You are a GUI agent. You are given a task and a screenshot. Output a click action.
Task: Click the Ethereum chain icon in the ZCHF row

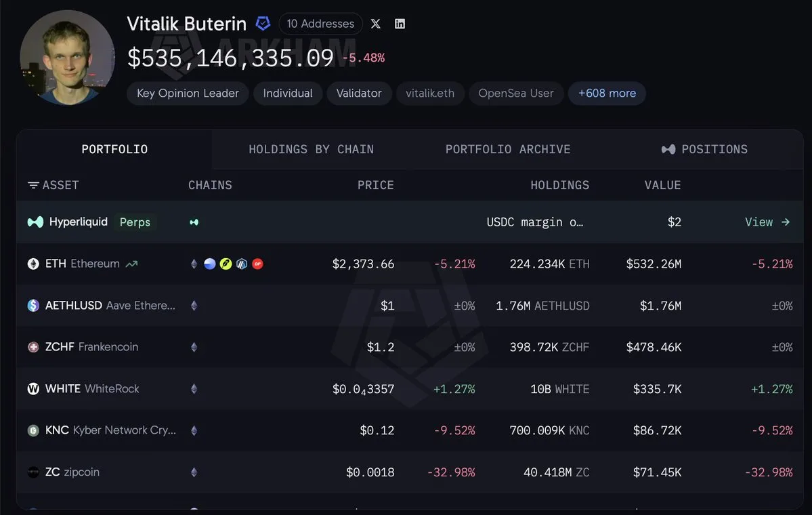[194, 347]
